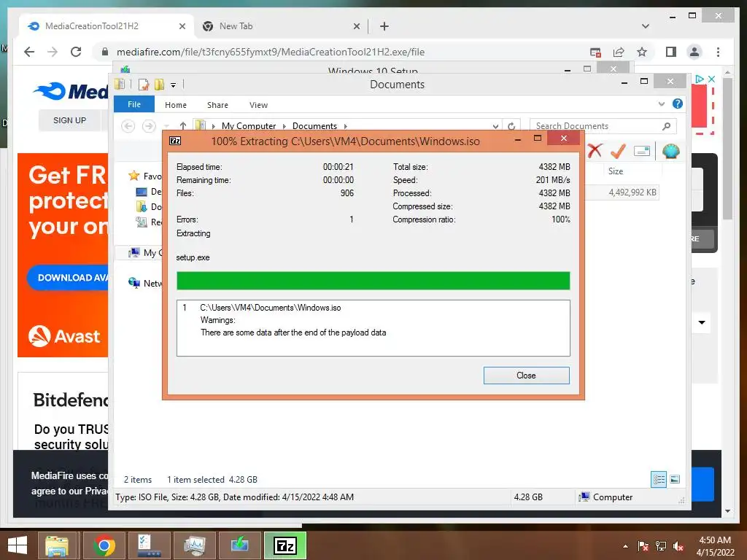Click the Chrome share page icon
747x560 pixels.
(x=619, y=52)
